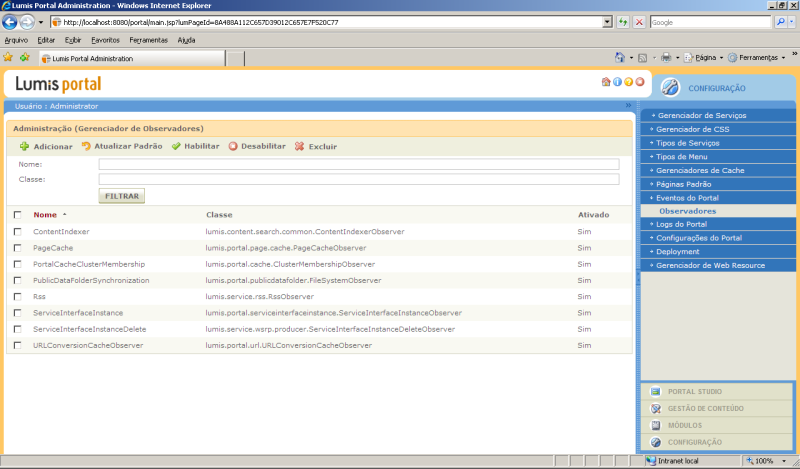Select the Lumis Portal Administration tab
This screenshot has width=800, height=469.
click(x=132, y=58)
